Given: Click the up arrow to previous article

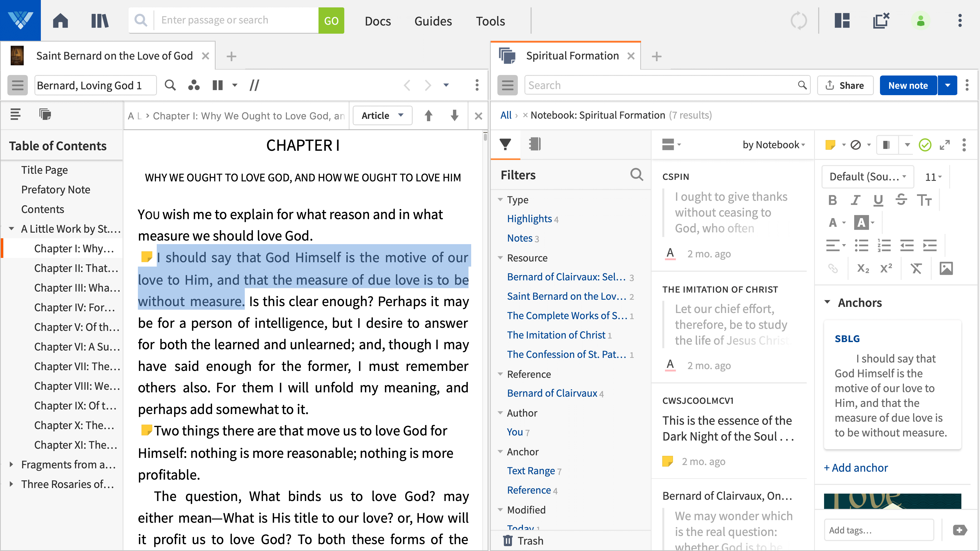Looking at the screenshot, I should click(x=428, y=116).
